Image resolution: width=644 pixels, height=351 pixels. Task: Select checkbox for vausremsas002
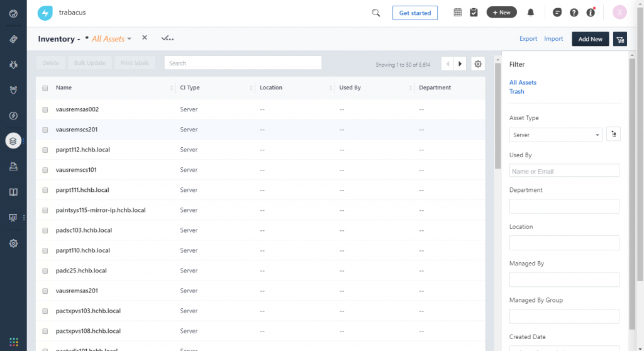pyautogui.click(x=45, y=109)
